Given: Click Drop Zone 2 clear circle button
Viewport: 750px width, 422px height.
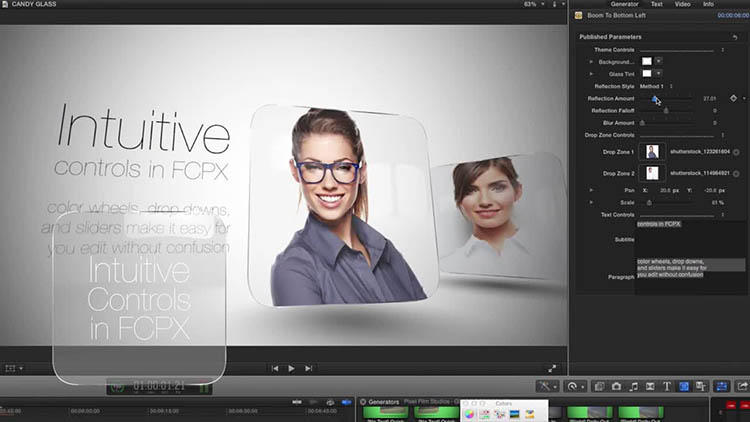Looking at the screenshot, I should click(x=736, y=173).
